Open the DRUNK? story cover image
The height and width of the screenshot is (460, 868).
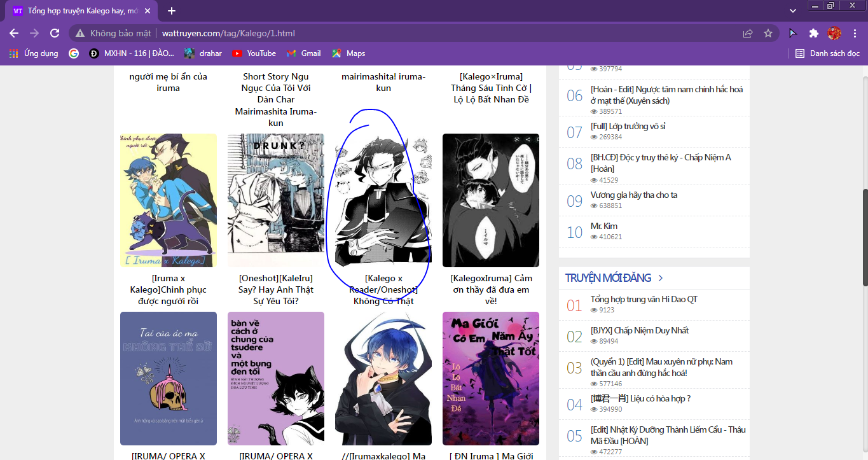tap(276, 200)
